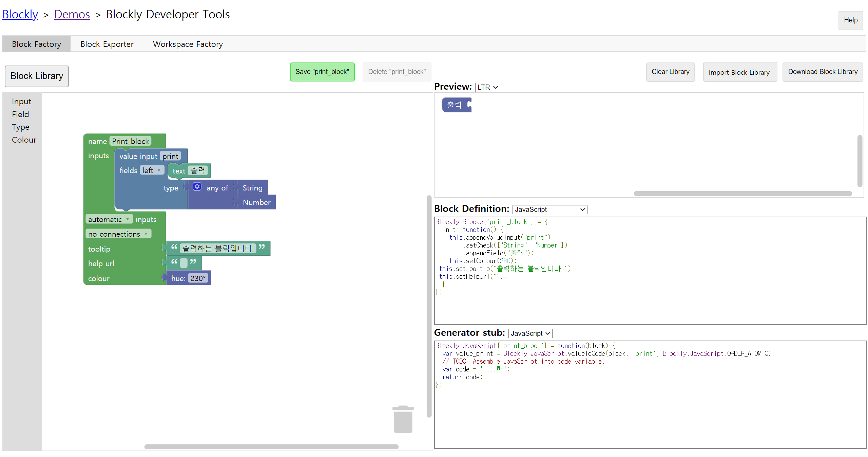
Task: Open Generator stub language dropdown
Action: tap(530, 333)
